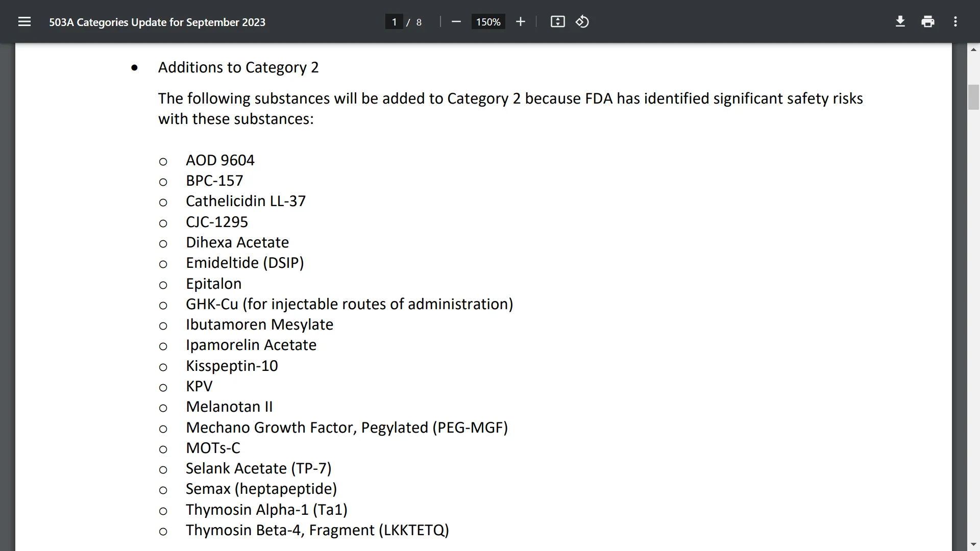The image size is (980, 551).
Task: Open the more actions three-dot menu
Action: [955, 22]
